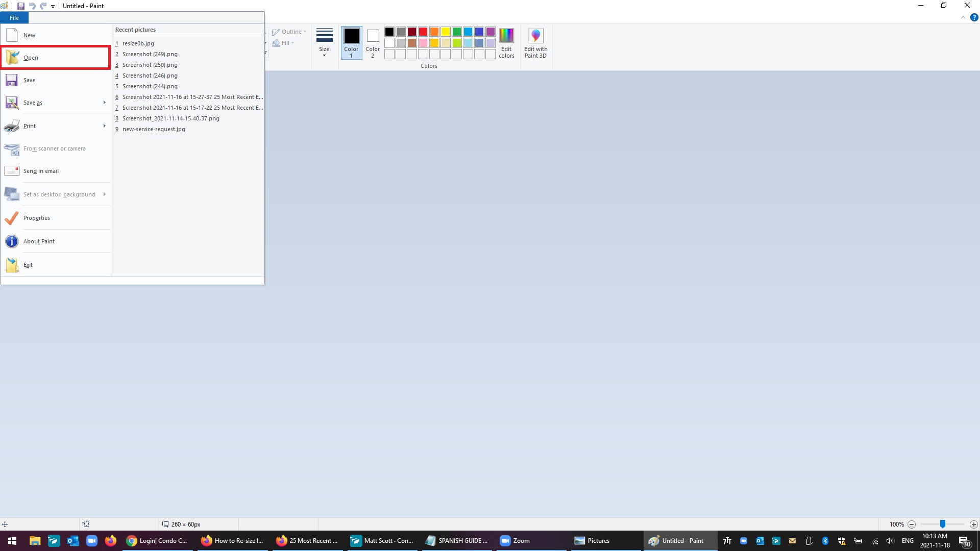
Task: Pick the red color swatch
Action: point(423,32)
